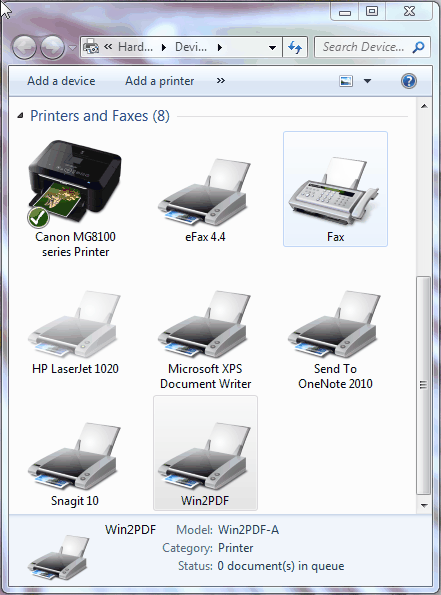
Task: Select the Send To OneNote 2010 icon
Action: [x=334, y=324]
